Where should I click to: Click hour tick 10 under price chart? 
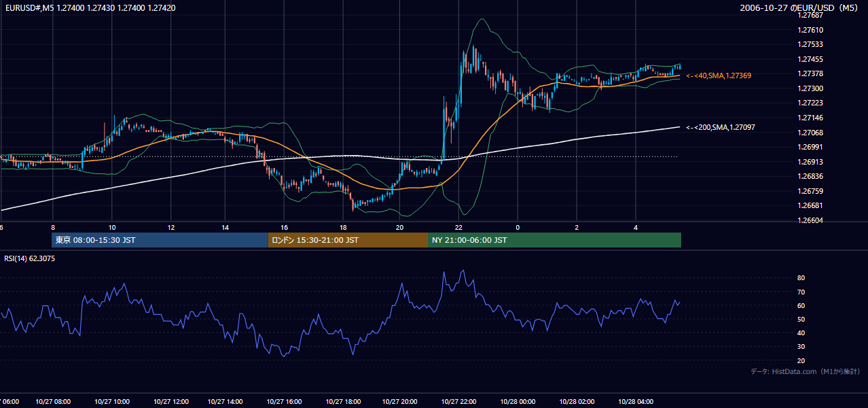click(112, 228)
